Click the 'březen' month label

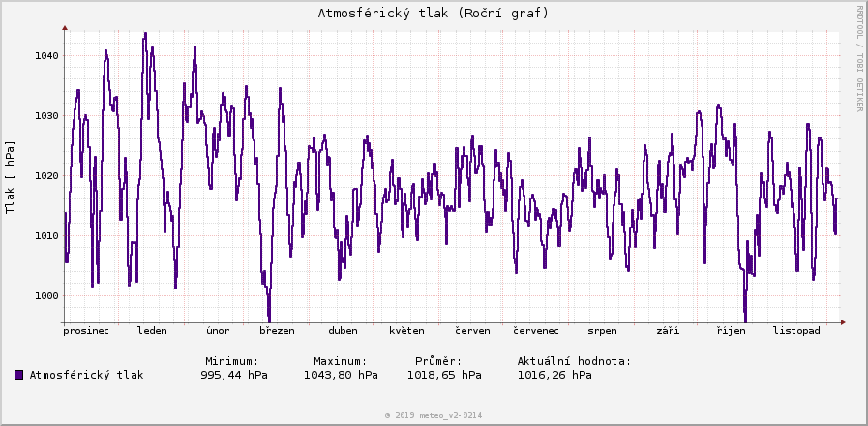277,331
